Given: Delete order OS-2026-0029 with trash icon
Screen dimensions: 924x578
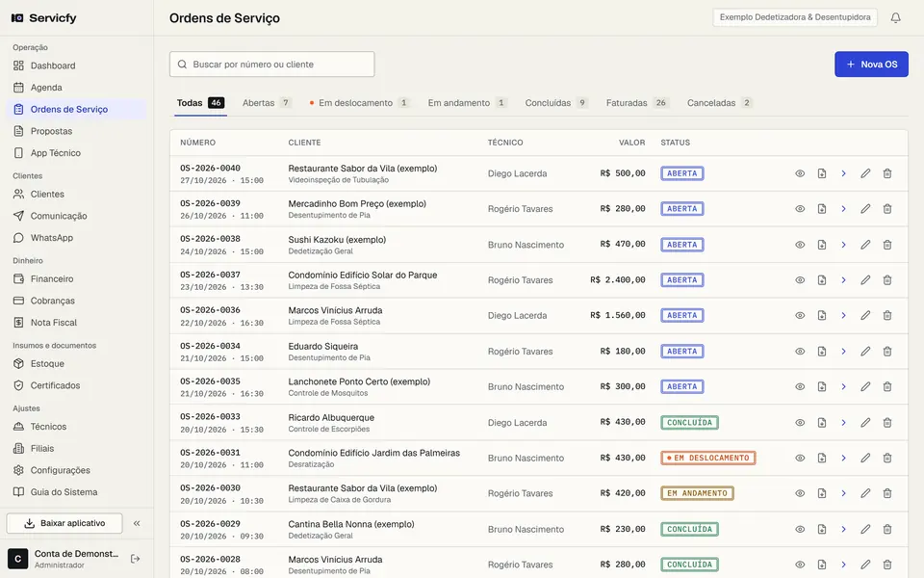Looking at the screenshot, I should [x=886, y=529].
